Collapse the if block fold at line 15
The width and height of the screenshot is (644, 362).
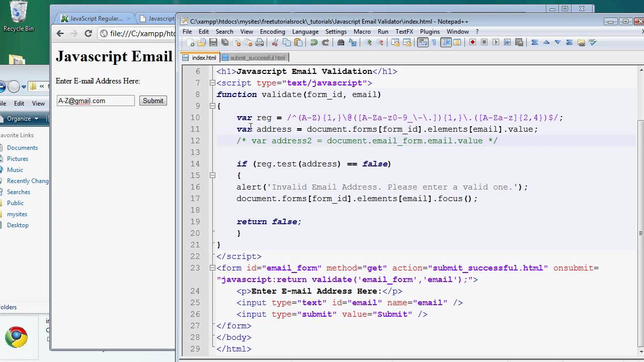click(x=212, y=175)
